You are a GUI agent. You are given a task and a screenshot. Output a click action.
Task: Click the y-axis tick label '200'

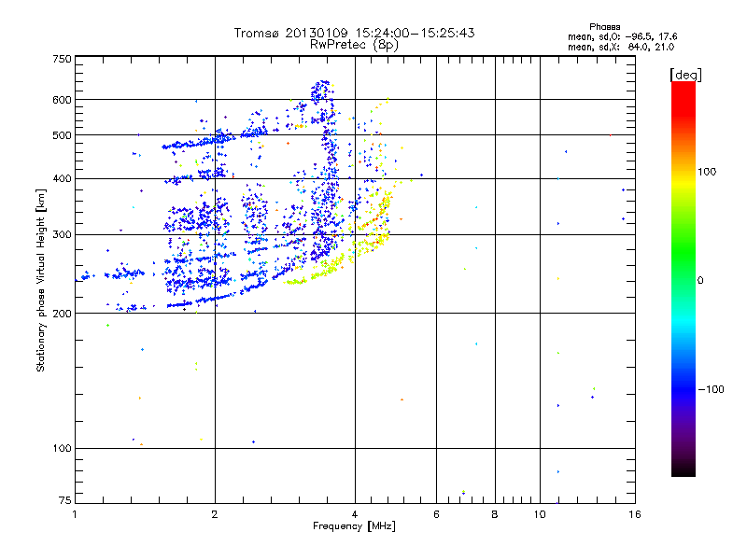click(62, 314)
